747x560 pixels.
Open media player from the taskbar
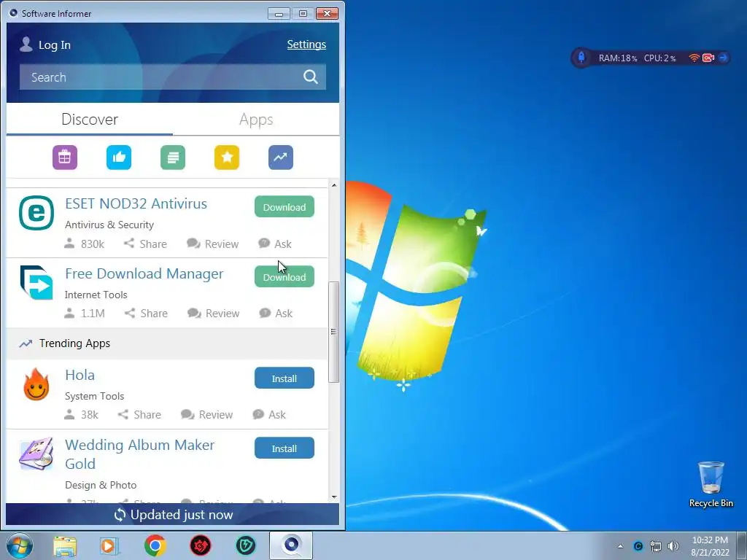coord(109,546)
